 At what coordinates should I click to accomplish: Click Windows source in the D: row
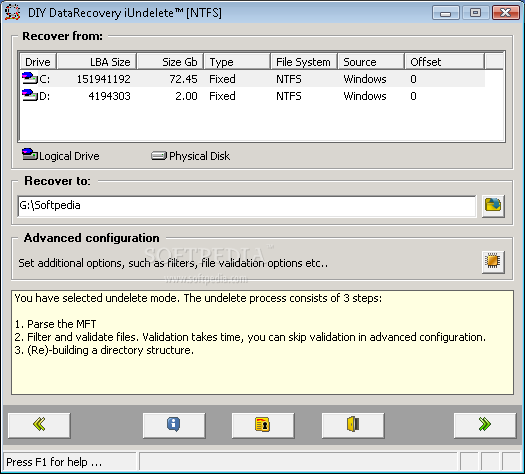365,96
